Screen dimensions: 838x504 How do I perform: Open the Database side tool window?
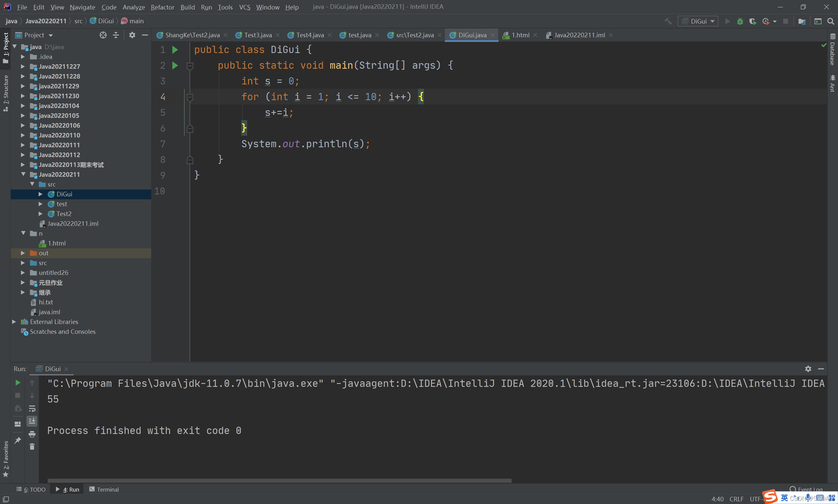pyautogui.click(x=832, y=50)
